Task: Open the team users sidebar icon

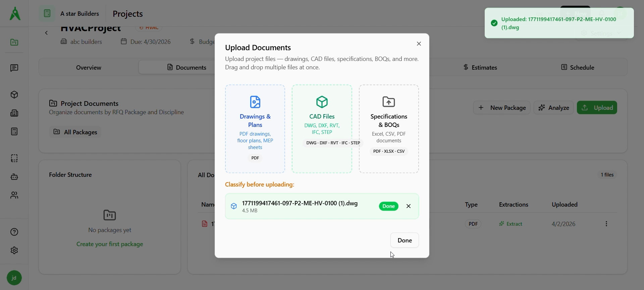Action: coord(14,195)
